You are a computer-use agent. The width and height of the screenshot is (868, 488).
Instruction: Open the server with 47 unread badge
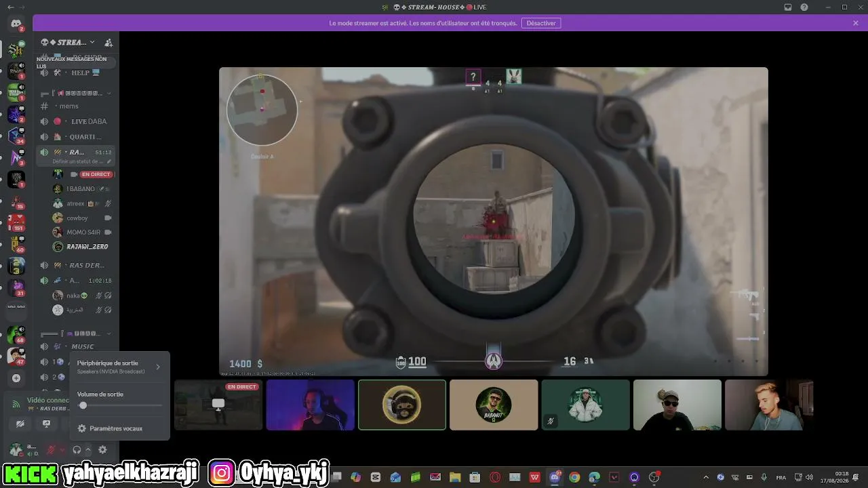click(16, 356)
